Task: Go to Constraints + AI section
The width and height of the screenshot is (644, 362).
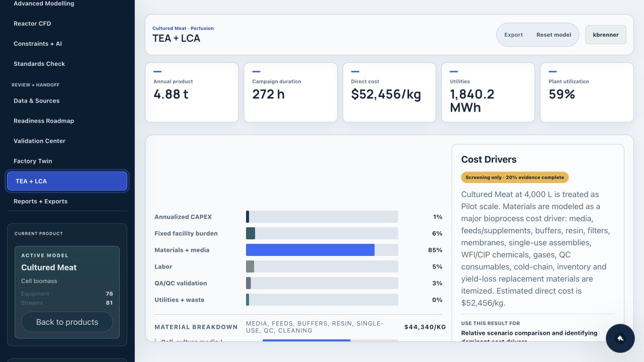Action: [x=67, y=44]
